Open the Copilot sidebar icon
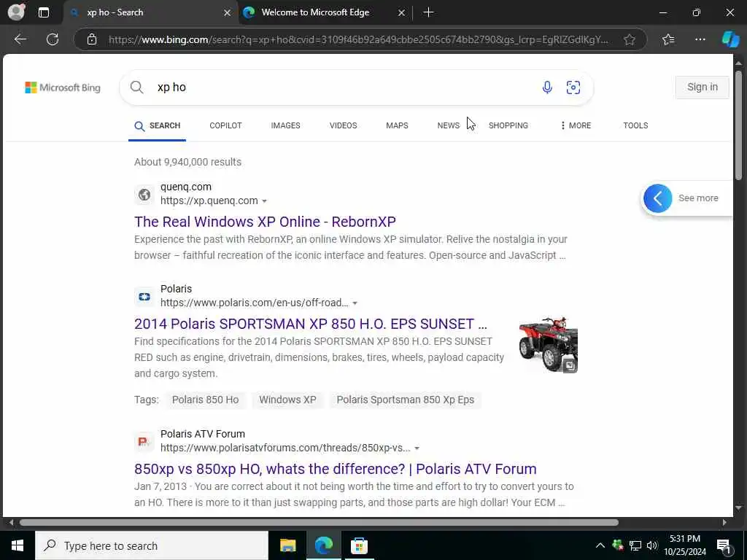The width and height of the screenshot is (747, 560). pyautogui.click(x=730, y=39)
